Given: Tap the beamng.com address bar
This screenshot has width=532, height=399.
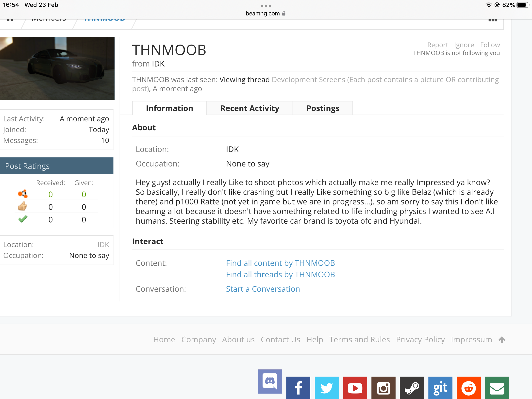Looking at the screenshot, I should [266, 13].
